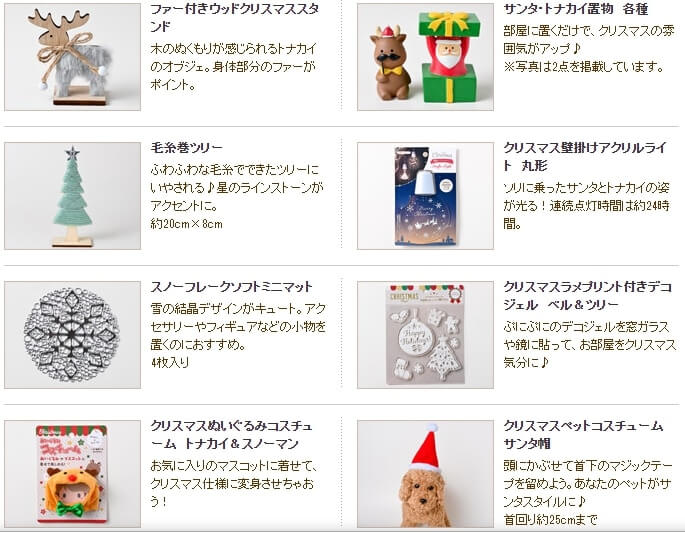Select クリスマスぬいぐるみコスチューム トナカイ&スノーマン title
Image resolution: width=685 pixels, height=533 pixels.
232,435
